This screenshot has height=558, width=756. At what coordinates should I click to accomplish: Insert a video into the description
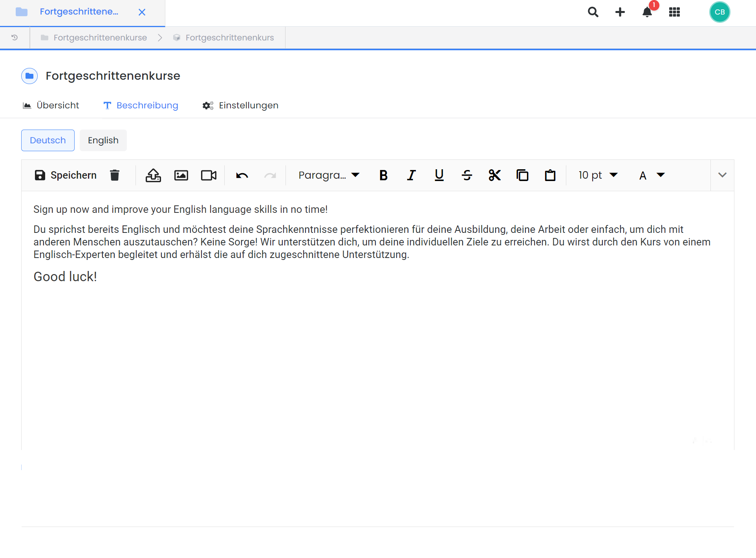coord(208,175)
